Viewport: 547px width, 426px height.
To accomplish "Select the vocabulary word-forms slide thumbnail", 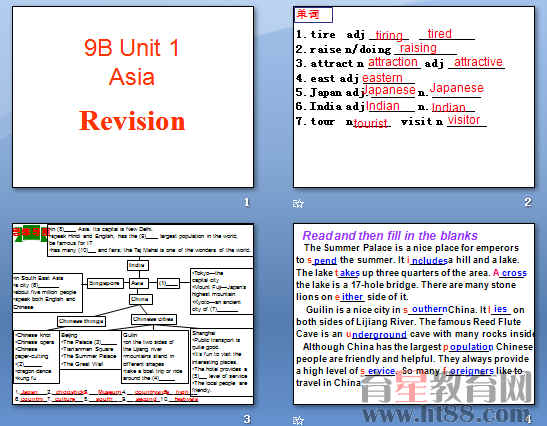I will [414, 97].
